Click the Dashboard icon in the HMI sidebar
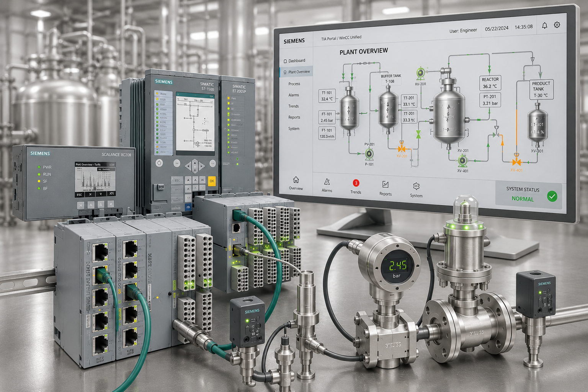 point(285,61)
